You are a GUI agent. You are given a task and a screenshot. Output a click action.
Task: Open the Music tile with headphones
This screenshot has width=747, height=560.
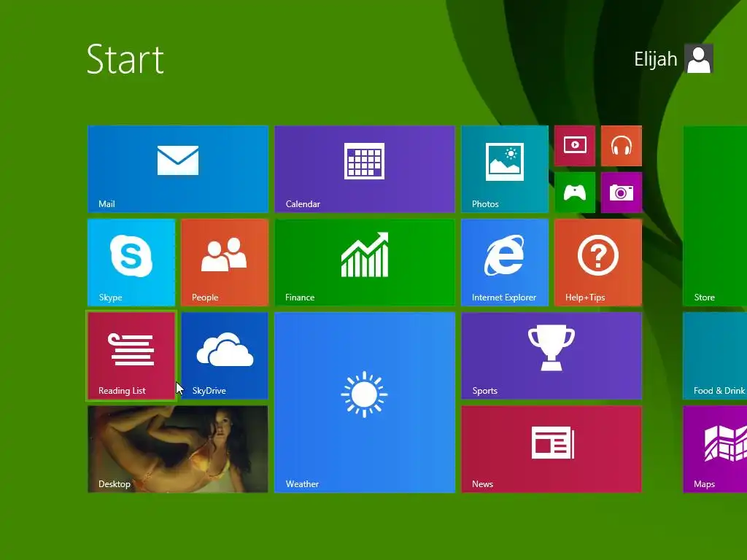pos(622,146)
